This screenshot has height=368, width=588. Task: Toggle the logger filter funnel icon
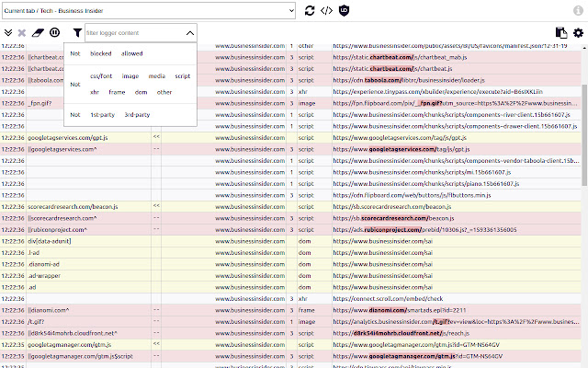(x=77, y=33)
